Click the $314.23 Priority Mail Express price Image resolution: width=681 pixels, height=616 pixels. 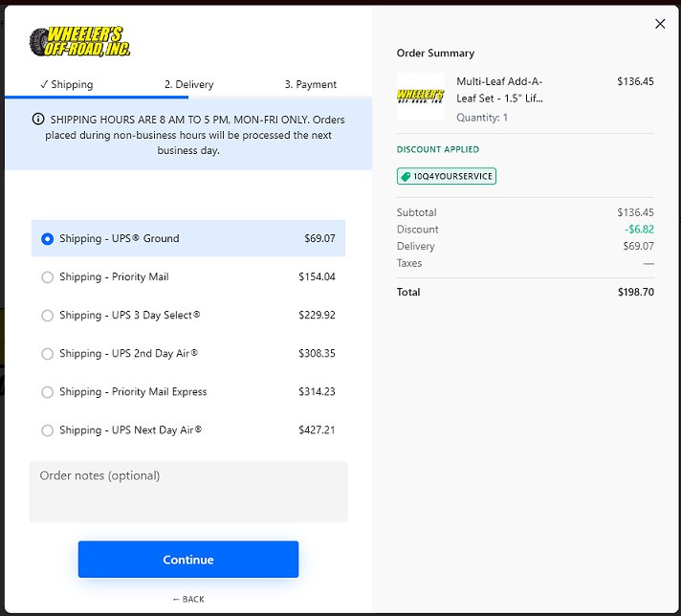317,391
